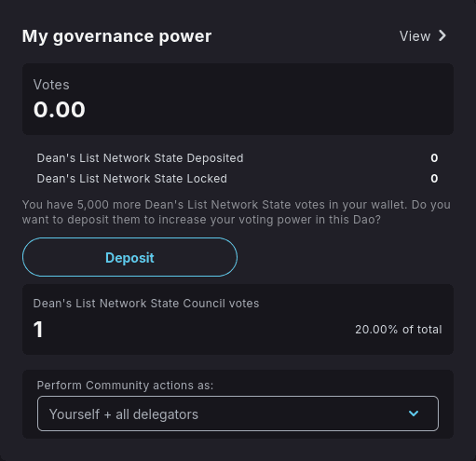Click the 5,000 more votes wallet message
The image size is (476, 461).
[x=237, y=212]
